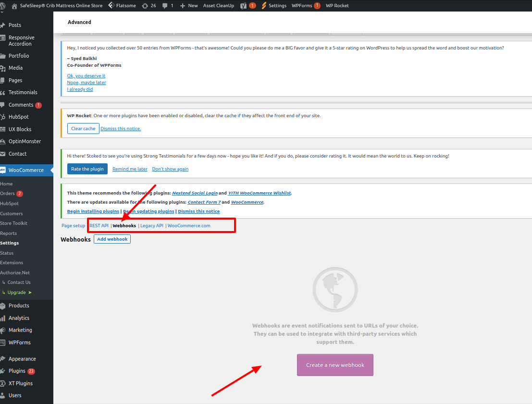Screen dimensions: 532x404
Task: Click the Clear cache button
Action: click(x=83, y=129)
